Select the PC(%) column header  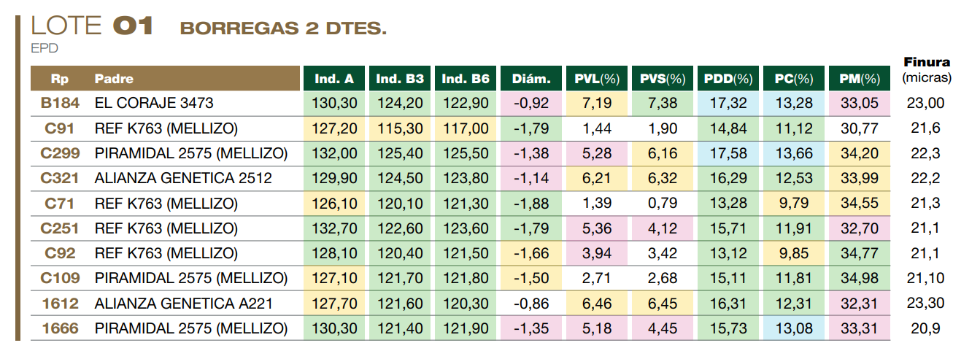click(x=793, y=79)
